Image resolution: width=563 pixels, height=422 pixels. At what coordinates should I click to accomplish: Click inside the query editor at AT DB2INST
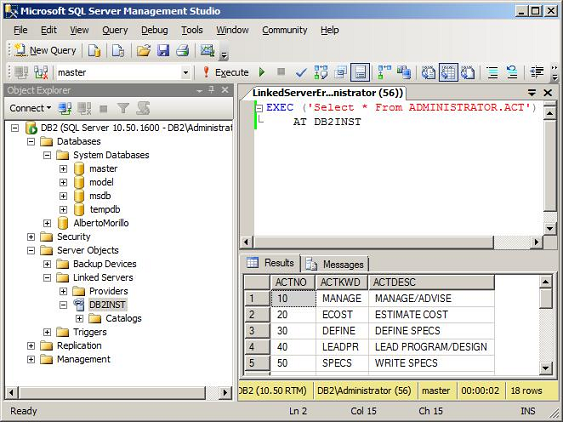point(327,122)
